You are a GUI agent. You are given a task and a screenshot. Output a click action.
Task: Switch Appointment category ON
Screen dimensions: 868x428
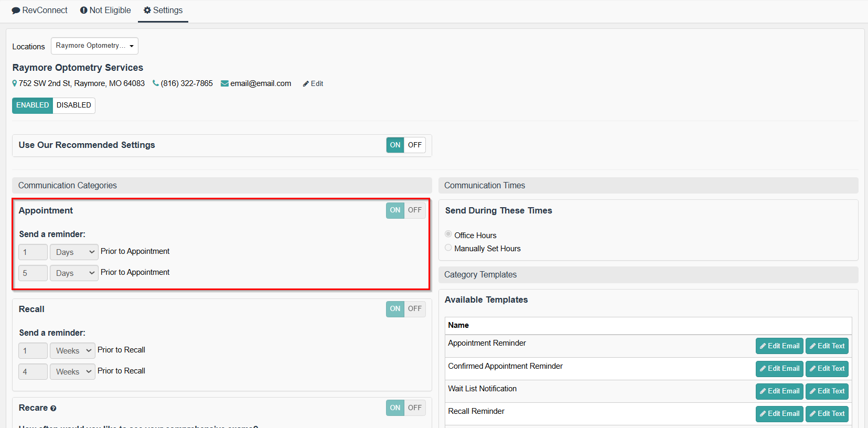(395, 210)
